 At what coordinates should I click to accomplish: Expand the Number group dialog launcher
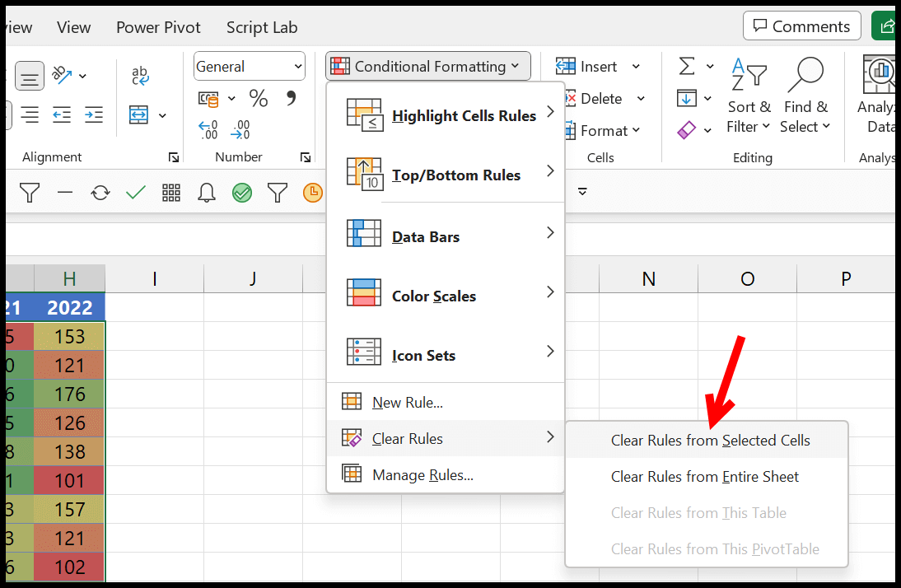(x=306, y=157)
